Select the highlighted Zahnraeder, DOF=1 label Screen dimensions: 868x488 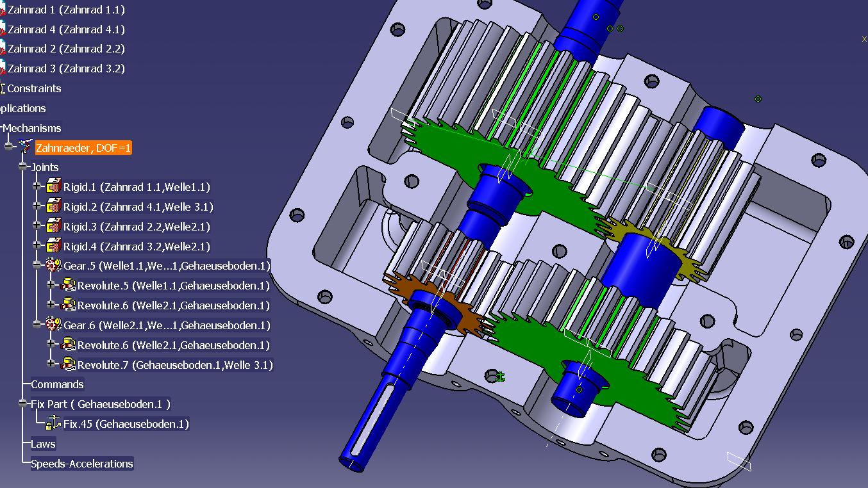pyautogui.click(x=83, y=148)
